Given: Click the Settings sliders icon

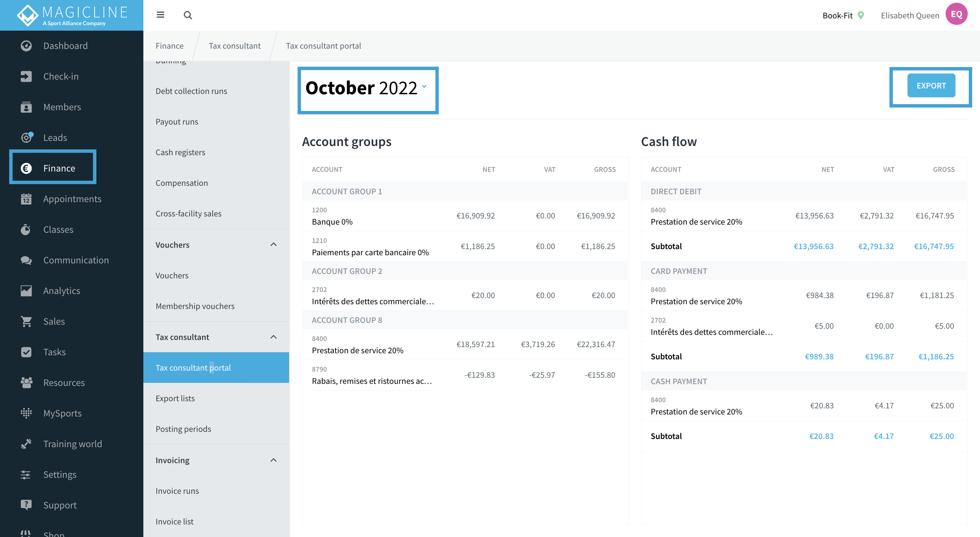Looking at the screenshot, I should pos(26,475).
